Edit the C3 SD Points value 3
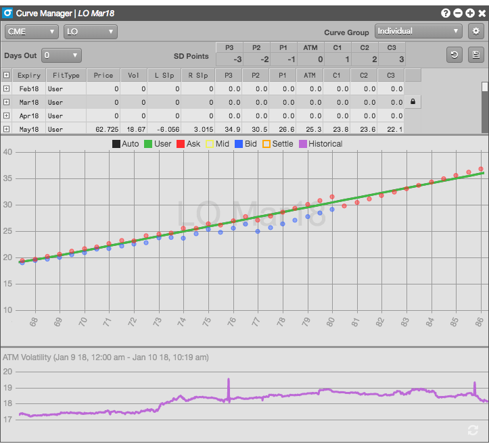 click(x=392, y=59)
